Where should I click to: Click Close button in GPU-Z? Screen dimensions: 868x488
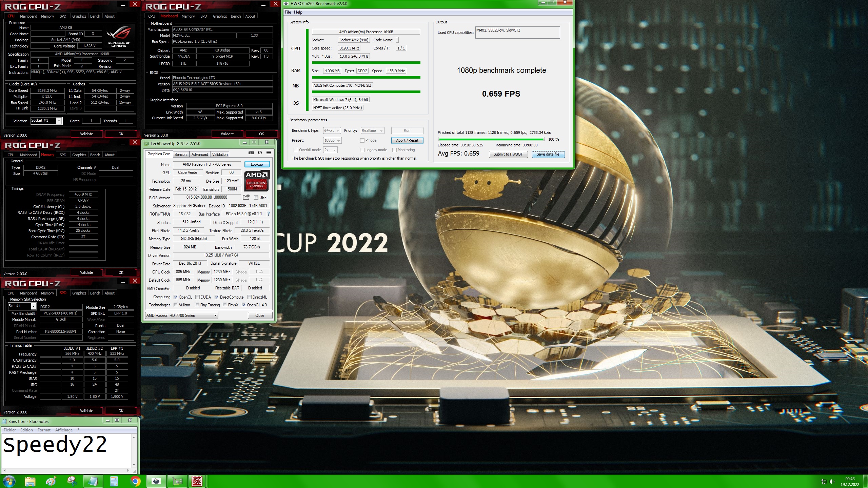260,316
